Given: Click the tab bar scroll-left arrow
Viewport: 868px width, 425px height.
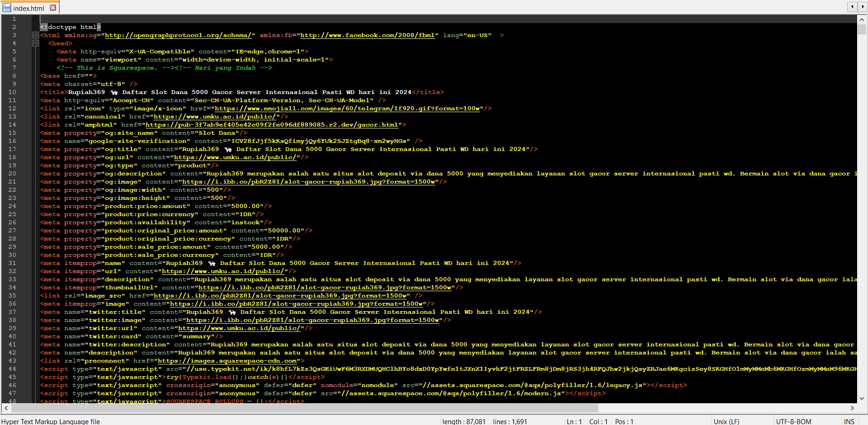Looking at the screenshot, I should click(x=852, y=6).
